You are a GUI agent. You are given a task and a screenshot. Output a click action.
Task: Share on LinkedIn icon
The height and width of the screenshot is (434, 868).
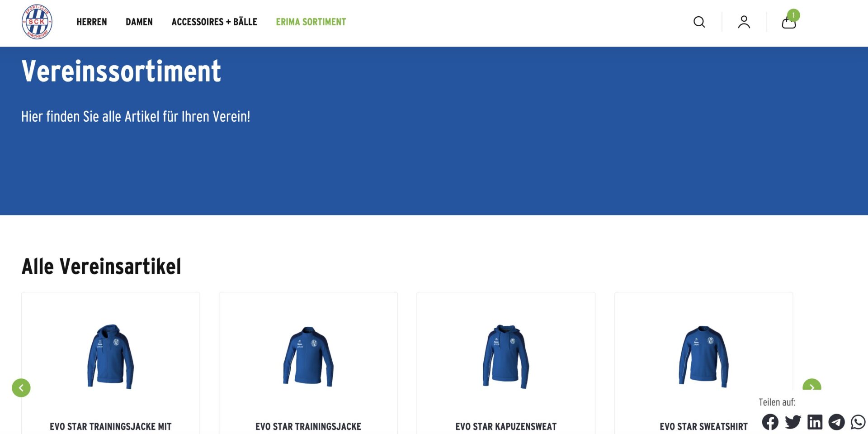(815, 422)
